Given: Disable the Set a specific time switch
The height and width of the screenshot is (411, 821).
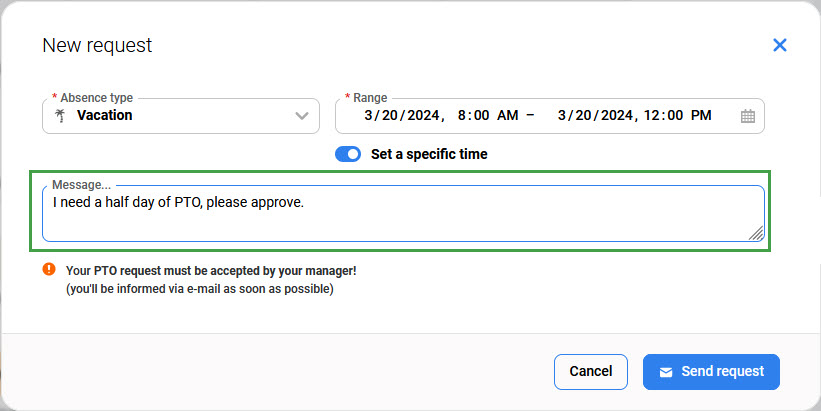Looking at the screenshot, I should tap(348, 154).
